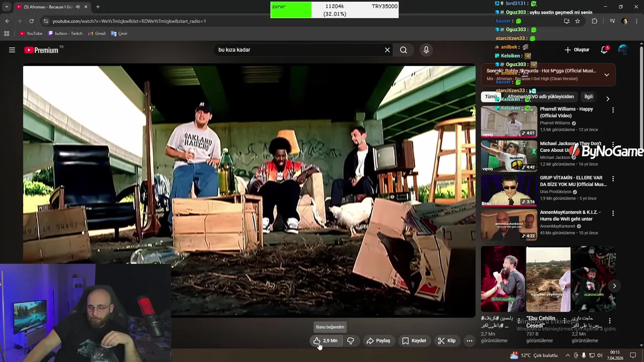This screenshot has width=644, height=362.
Task: Open the apps grid in bookmarks bar
Action: click(x=7, y=34)
